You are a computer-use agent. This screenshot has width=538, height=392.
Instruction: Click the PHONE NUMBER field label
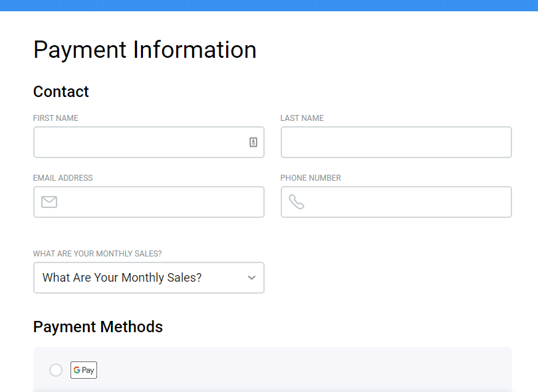coord(311,178)
